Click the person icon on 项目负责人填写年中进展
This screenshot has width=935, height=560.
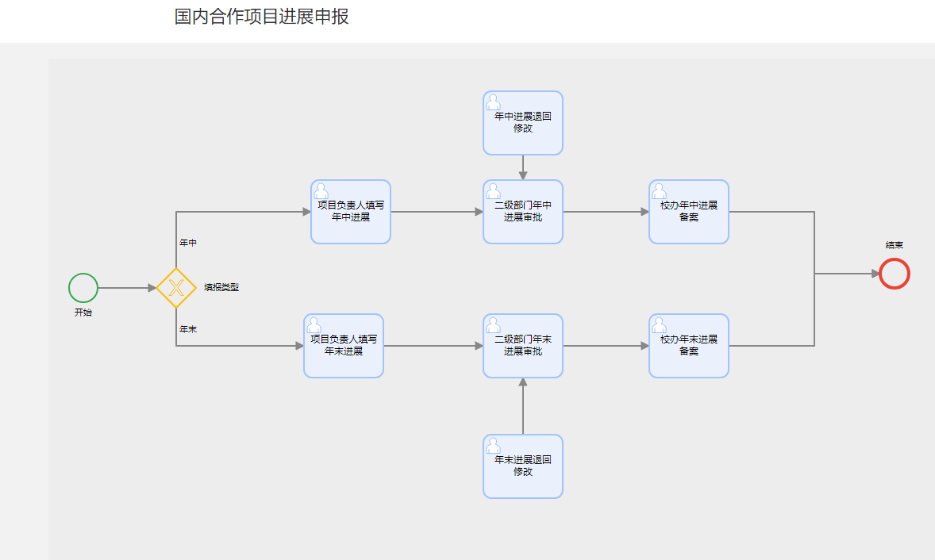tap(321, 190)
